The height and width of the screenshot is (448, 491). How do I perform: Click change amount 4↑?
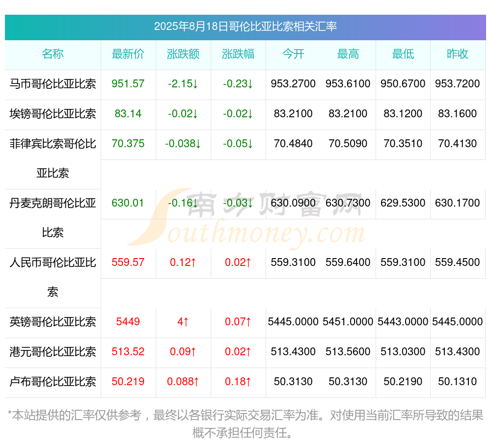pos(183,321)
